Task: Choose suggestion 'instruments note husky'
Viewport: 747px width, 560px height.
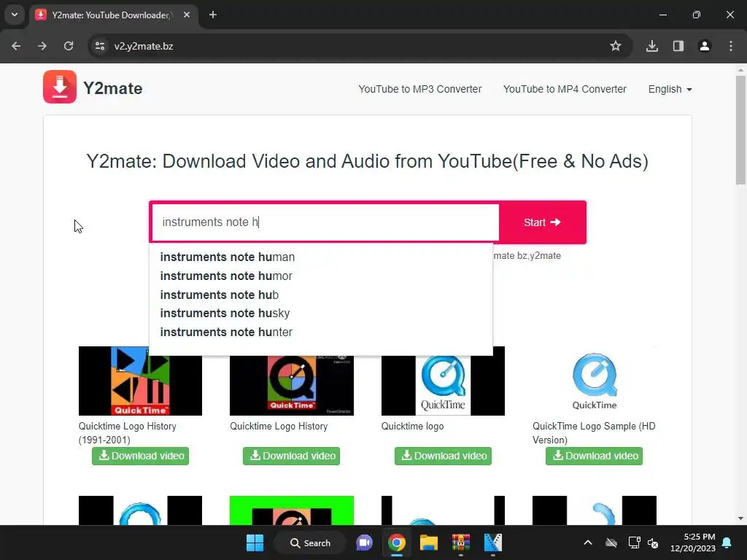Action: (225, 314)
